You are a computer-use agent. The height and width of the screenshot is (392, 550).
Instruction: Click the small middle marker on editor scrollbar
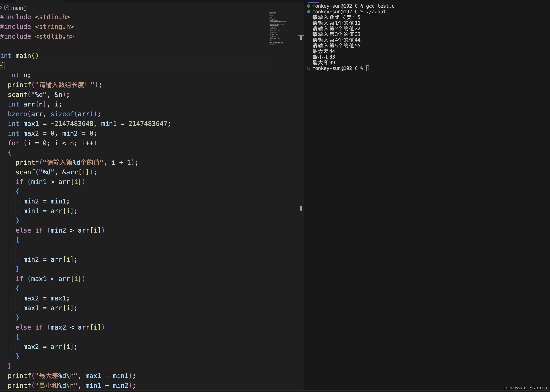301,208
